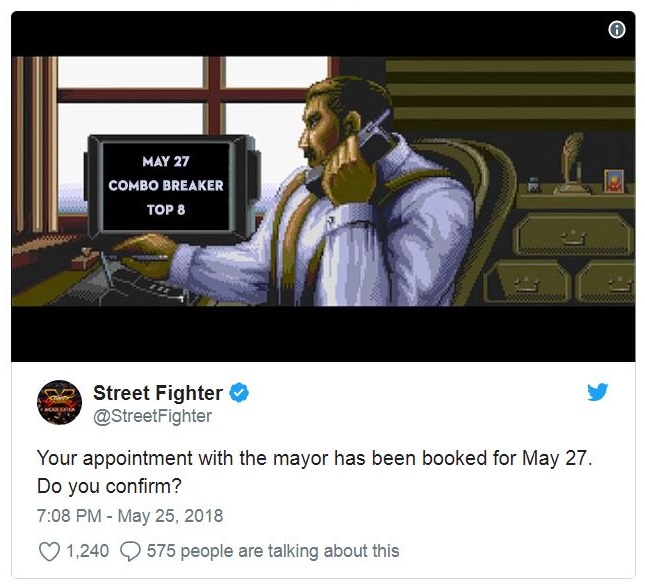Click the 1,240 likes count
This screenshot has width=645, height=587.
pyautogui.click(x=88, y=551)
